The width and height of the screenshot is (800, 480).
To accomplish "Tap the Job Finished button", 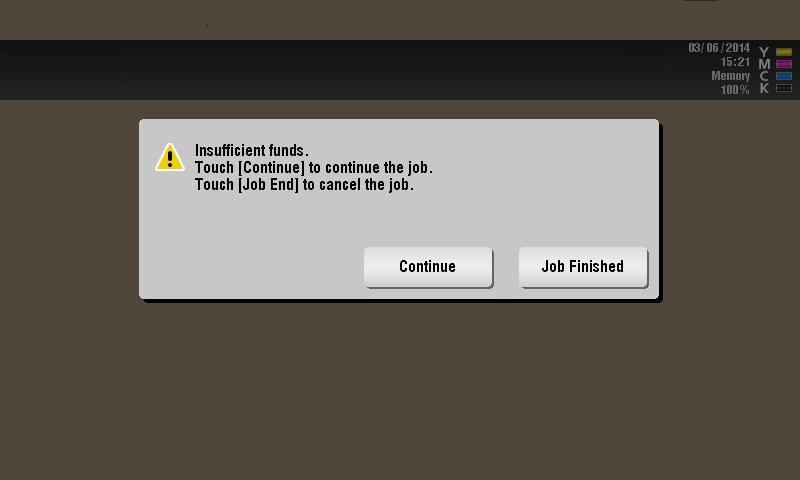I will click(x=583, y=267).
